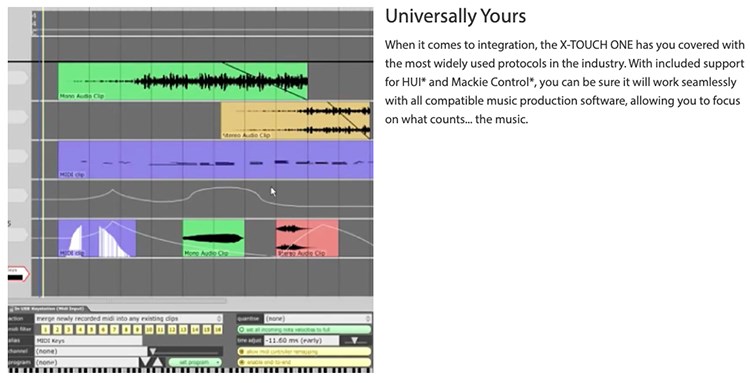Viewport: 750px width, 383px height.
Task: Select the green Mono Audio Clip waveform
Action: (183, 81)
